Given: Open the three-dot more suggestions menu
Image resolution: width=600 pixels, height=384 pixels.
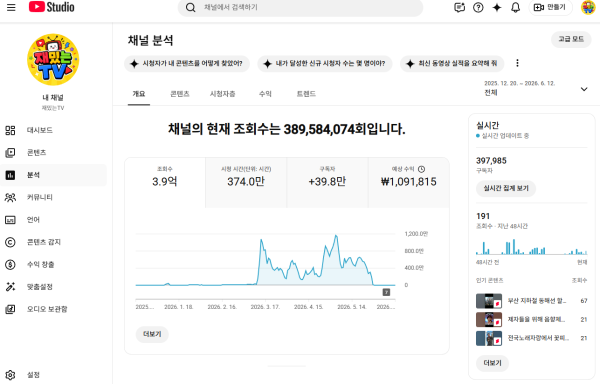Looking at the screenshot, I should (x=517, y=63).
